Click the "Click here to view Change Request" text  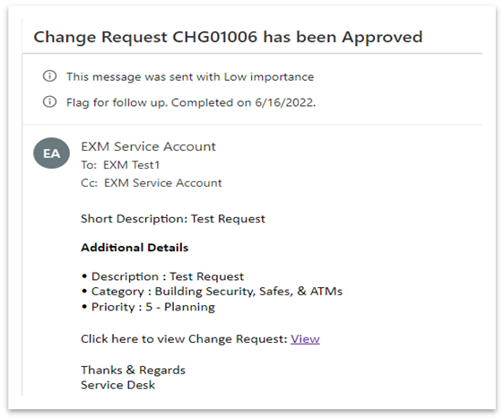point(184,339)
